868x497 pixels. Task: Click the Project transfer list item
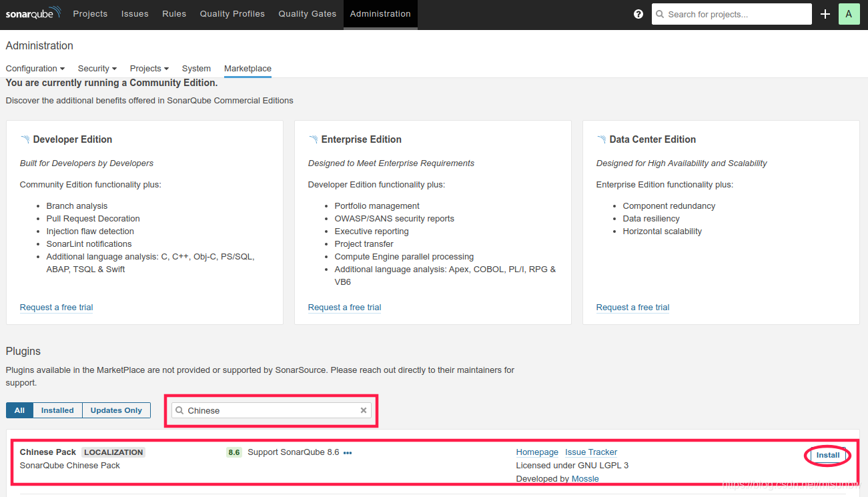(x=364, y=244)
